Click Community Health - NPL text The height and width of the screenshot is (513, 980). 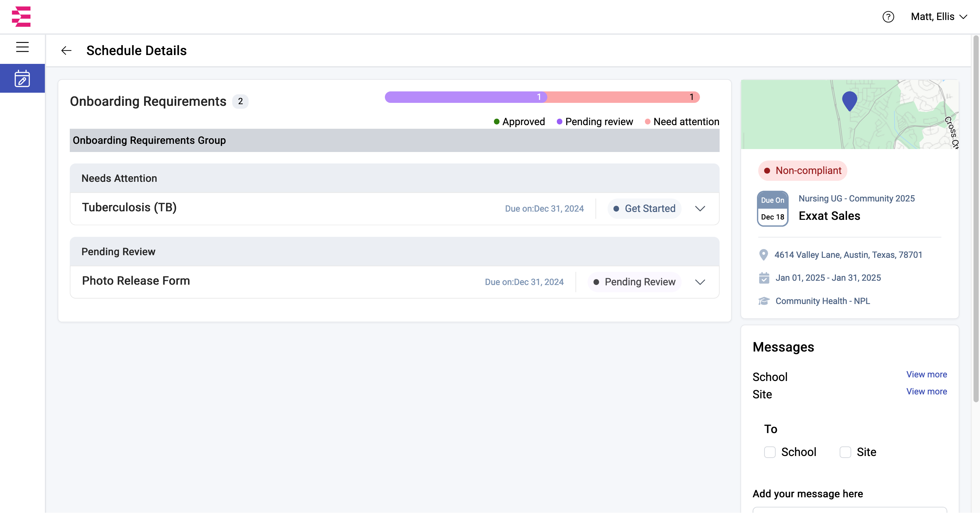(822, 301)
